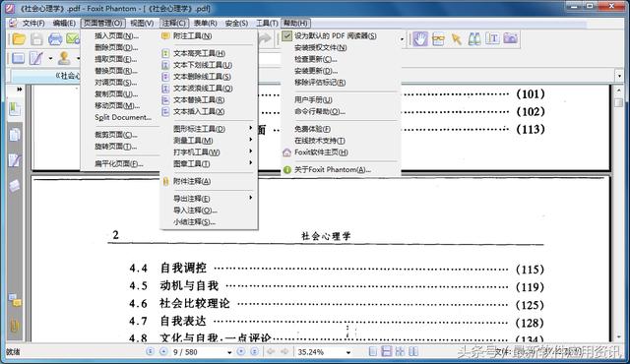
Task: Open the document tab list dropdown arrow
Action: (619, 76)
